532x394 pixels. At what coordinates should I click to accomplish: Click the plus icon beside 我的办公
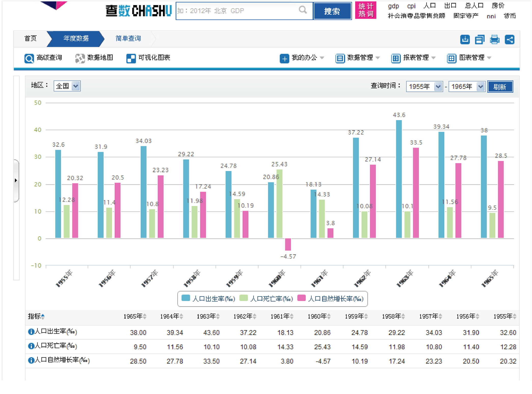pos(284,58)
